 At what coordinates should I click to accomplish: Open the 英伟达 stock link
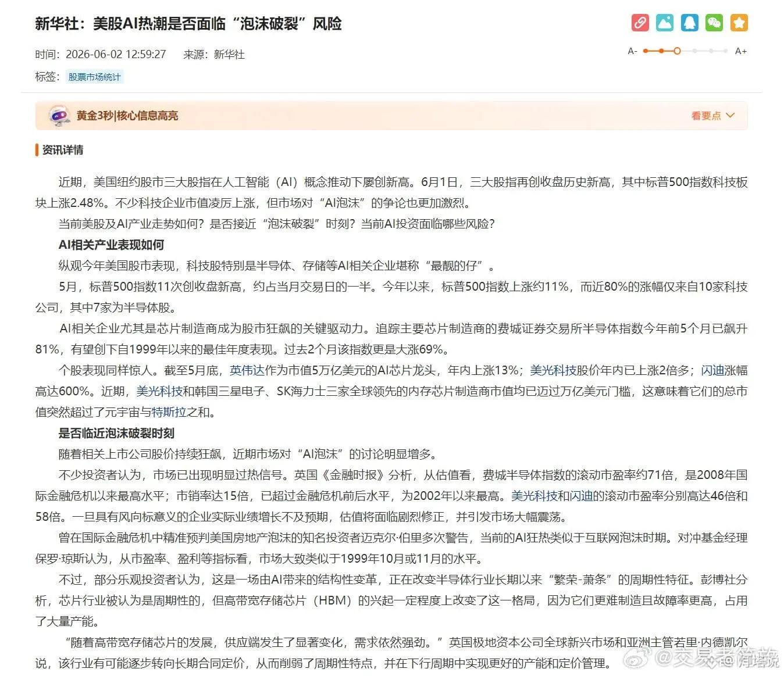[x=247, y=370]
